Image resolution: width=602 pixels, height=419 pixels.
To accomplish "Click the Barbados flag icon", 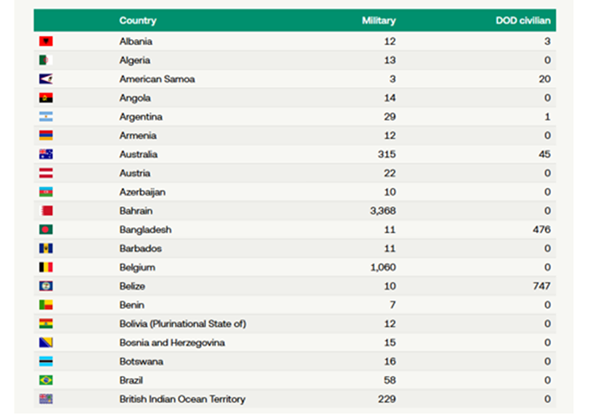I will point(45,249).
